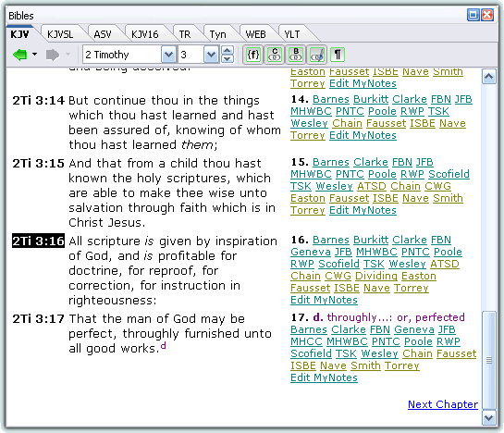Open the chapter number dropdown
Image resolution: width=504 pixels, height=433 pixels.
click(211, 55)
